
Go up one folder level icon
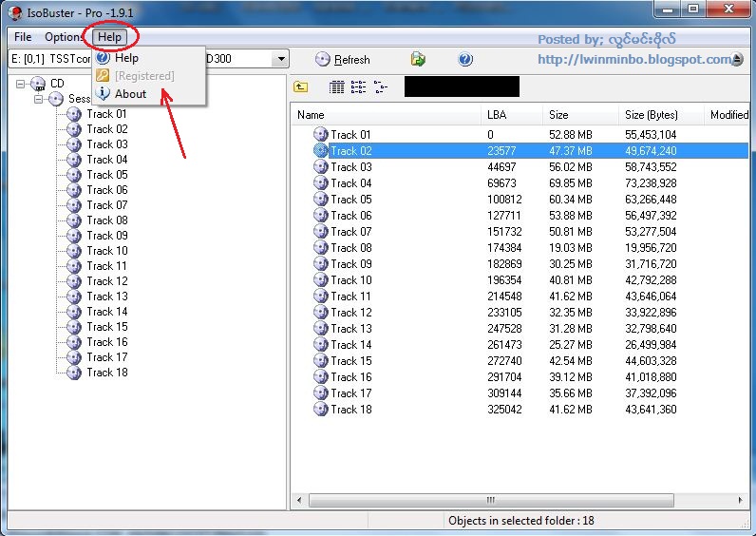pos(301,86)
